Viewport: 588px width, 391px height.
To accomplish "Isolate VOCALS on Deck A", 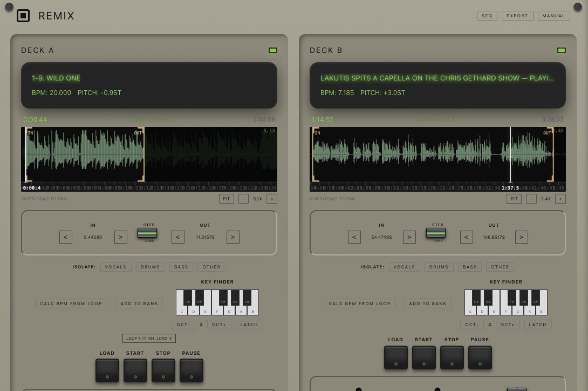I will click(x=115, y=267).
